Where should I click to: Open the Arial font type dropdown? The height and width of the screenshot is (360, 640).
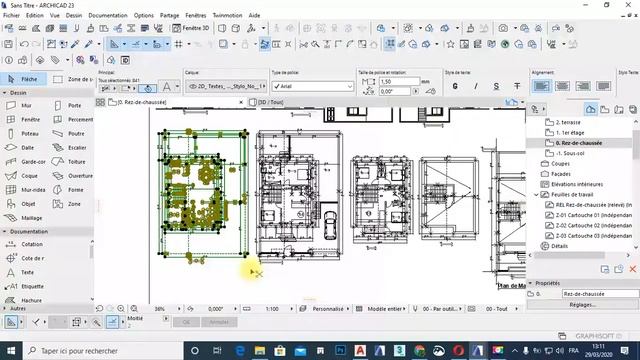(313, 86)
